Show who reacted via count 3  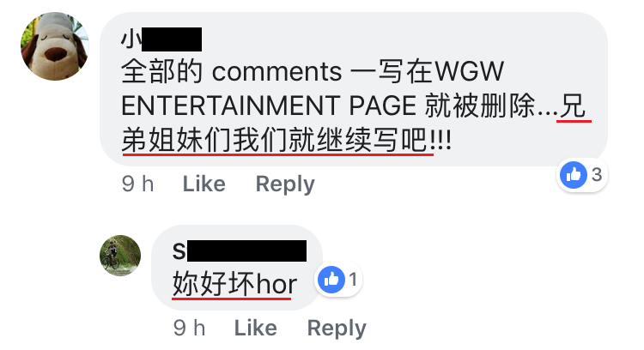597,175
